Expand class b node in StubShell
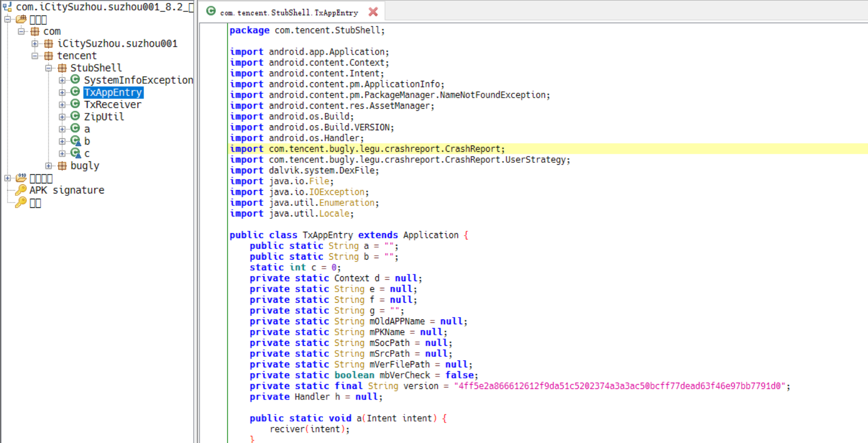Screen dimensions: 868x443 point(62,141)
